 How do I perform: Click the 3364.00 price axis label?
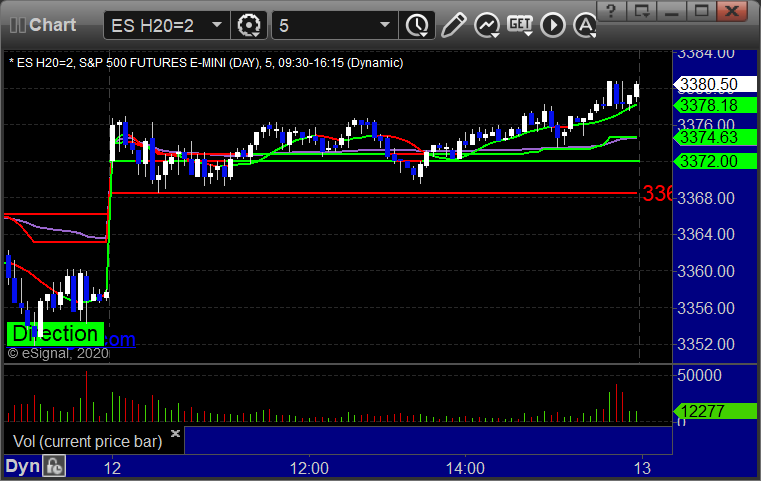706,234
